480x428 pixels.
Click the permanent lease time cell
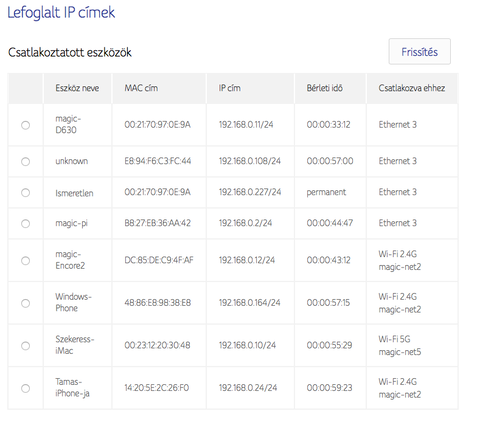326,192
